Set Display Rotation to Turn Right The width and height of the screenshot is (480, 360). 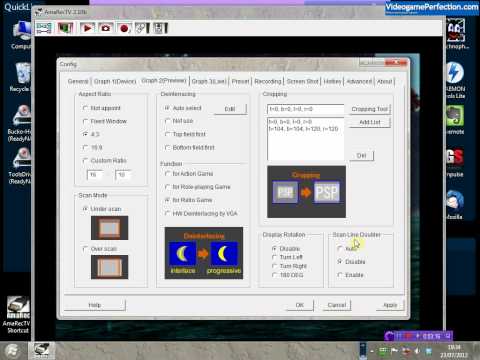pyautogui.click(x=289, y=266)
